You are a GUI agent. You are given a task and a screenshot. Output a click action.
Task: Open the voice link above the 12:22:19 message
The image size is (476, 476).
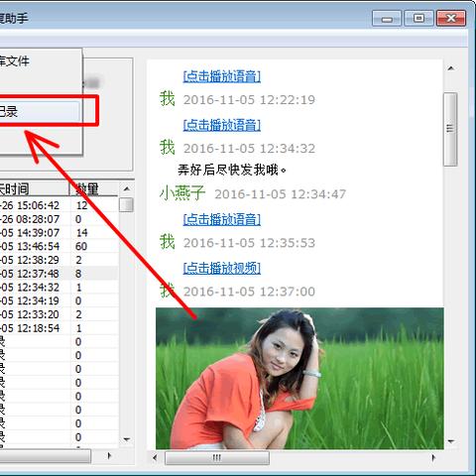tap(222, 76)
